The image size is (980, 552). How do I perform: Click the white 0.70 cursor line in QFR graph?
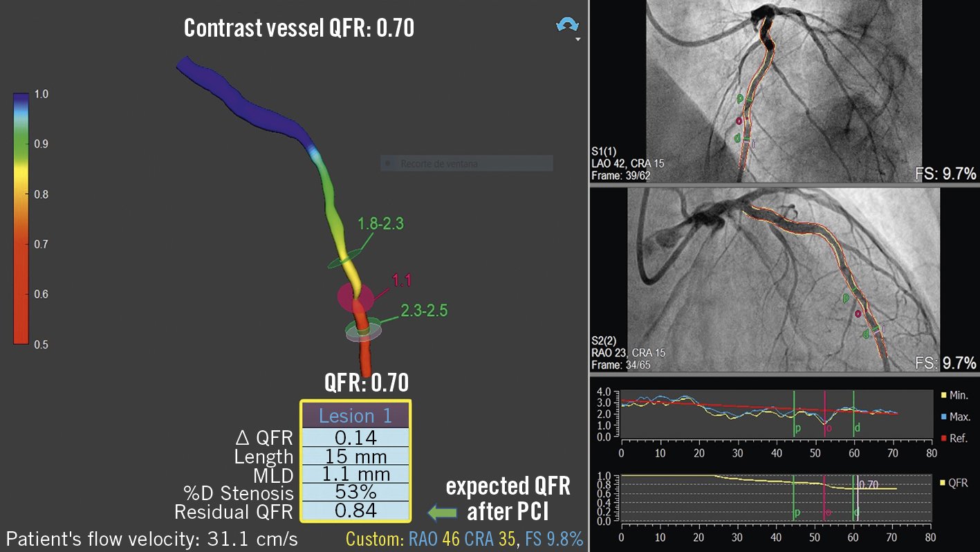tap(858, 498)
